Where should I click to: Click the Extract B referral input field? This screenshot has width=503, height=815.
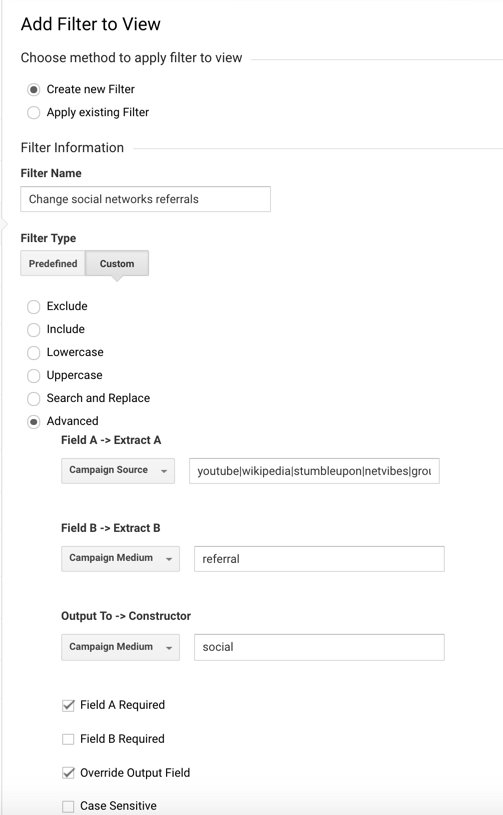320,559
